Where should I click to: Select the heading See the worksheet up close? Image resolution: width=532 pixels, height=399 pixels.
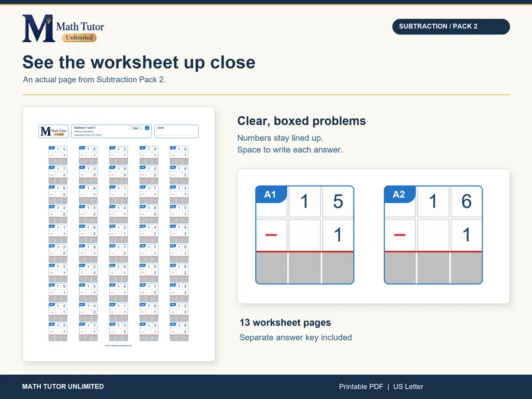click(139, 63)
